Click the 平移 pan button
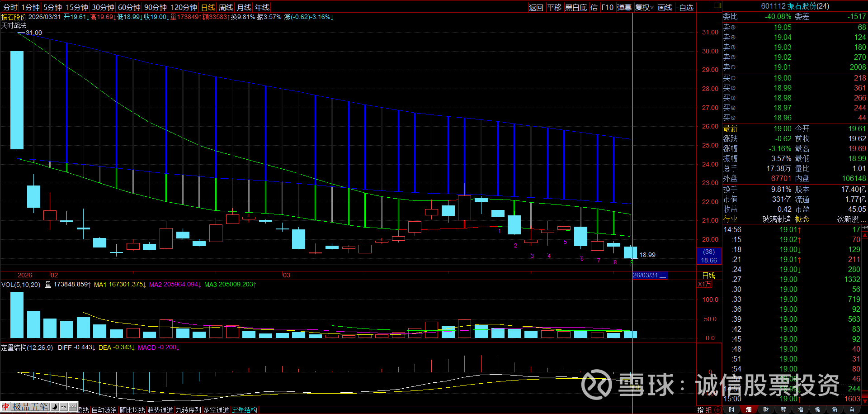 coord(554,7)
